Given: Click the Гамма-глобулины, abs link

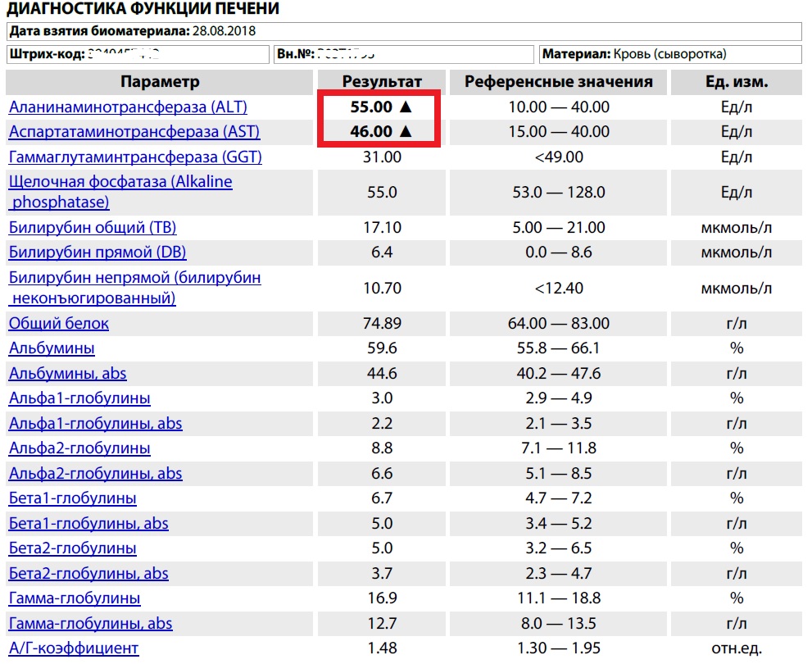Looking at the screenshot, I should (x=90, y=623).
